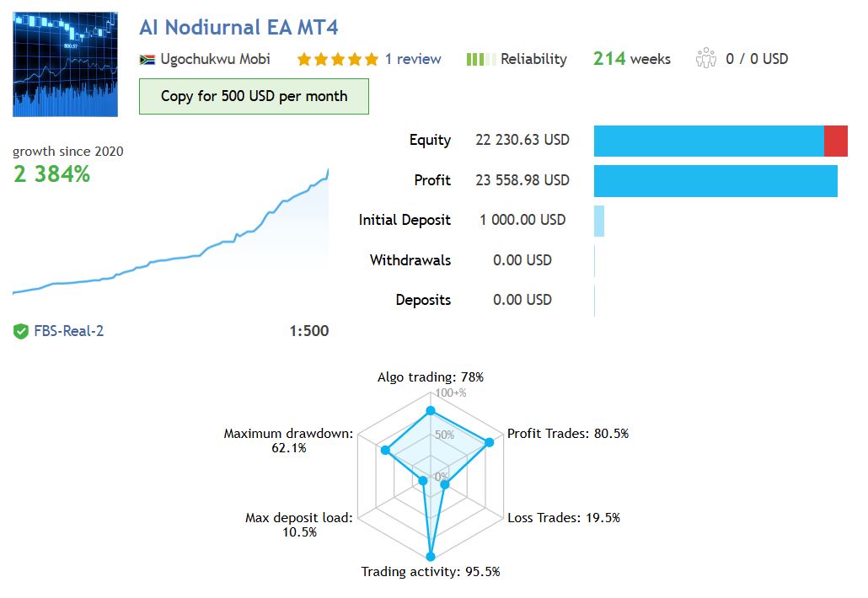
Task: Click the Profit Trades radar point
Action: pos(489,443)
